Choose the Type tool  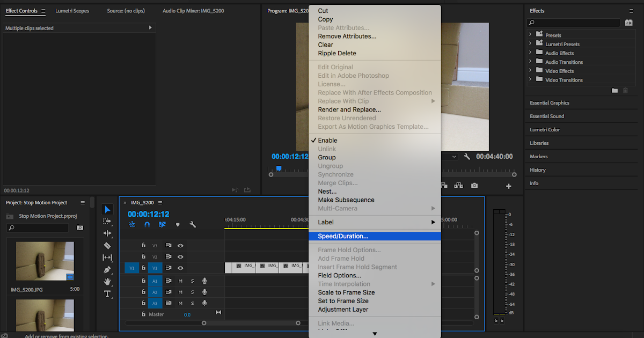(x=107, y=293)
